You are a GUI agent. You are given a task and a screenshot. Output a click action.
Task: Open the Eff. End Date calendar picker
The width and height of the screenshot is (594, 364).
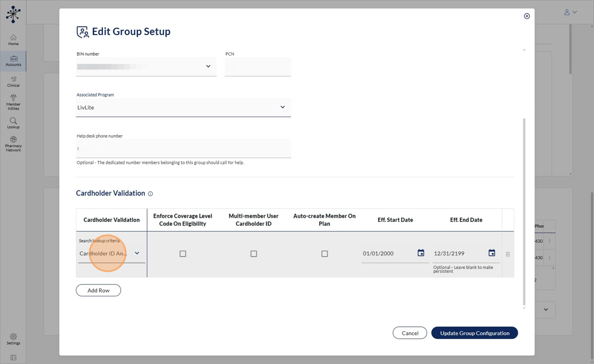492,253
